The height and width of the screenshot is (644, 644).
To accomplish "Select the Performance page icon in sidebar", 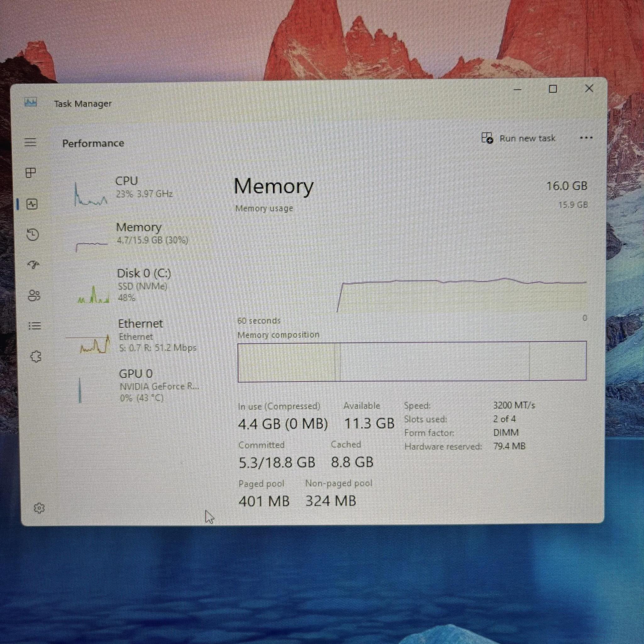I will [32, 204].
